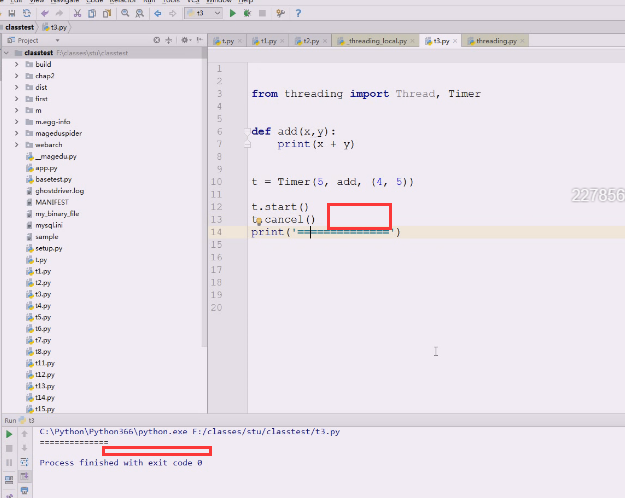Switch to the t2.py editor tab
Image resolution: width=625 pixels, height=498 pixels.
pyautogui.click(x=311, y=41)
